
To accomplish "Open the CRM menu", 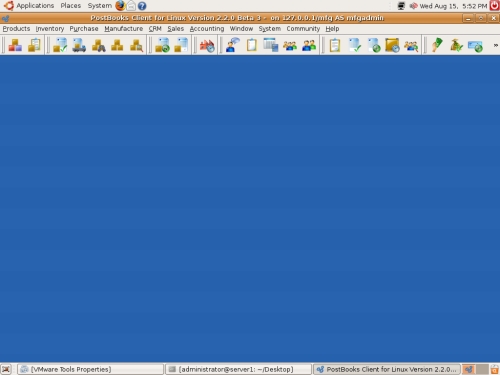I will pos(155,29).
